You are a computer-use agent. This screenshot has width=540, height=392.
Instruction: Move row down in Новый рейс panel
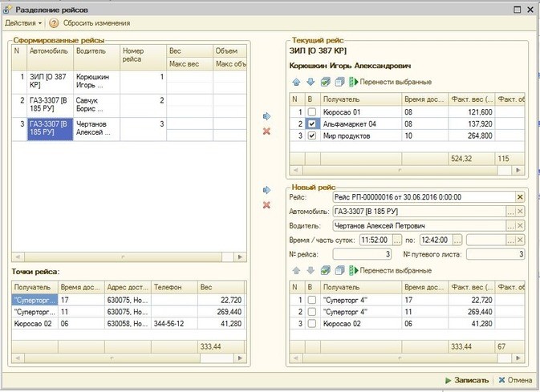pos(311,270)
